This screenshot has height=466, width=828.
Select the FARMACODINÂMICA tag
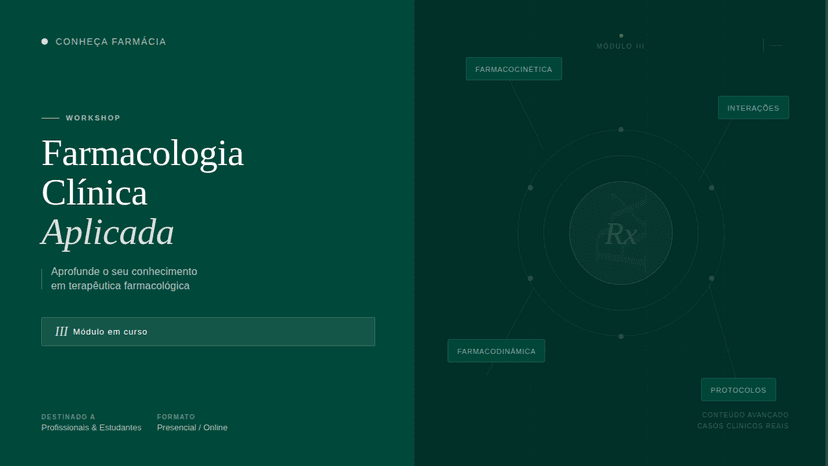496,351
